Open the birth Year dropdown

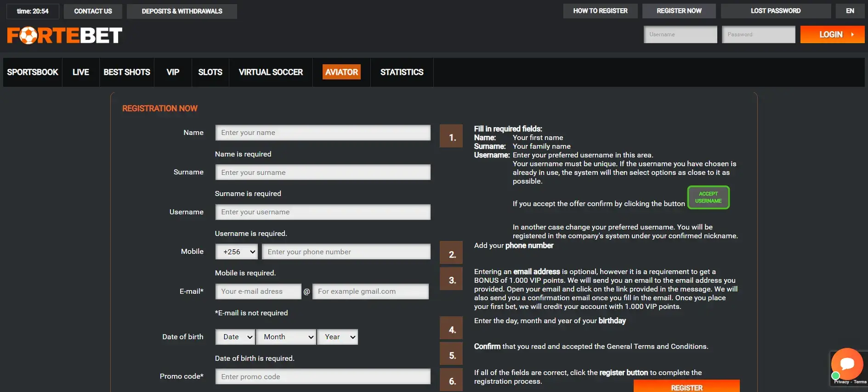[x=338, y=337]
